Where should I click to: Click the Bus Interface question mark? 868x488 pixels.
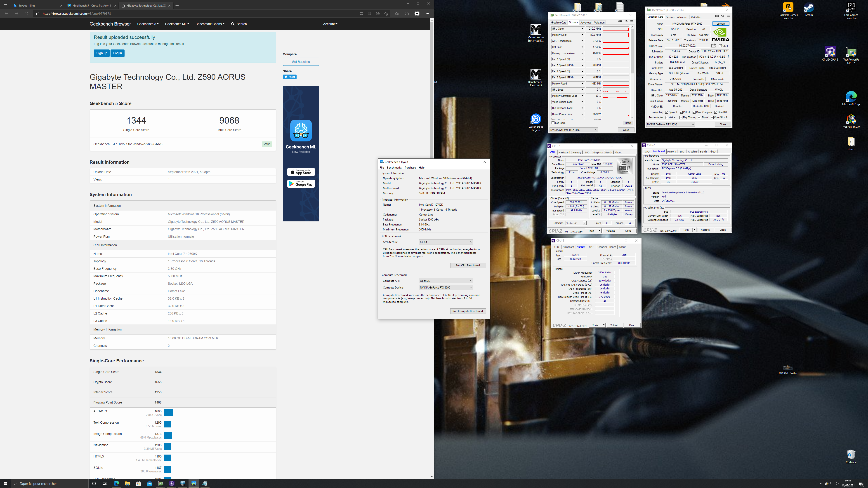pyautogui.click(x=729, y=56)
